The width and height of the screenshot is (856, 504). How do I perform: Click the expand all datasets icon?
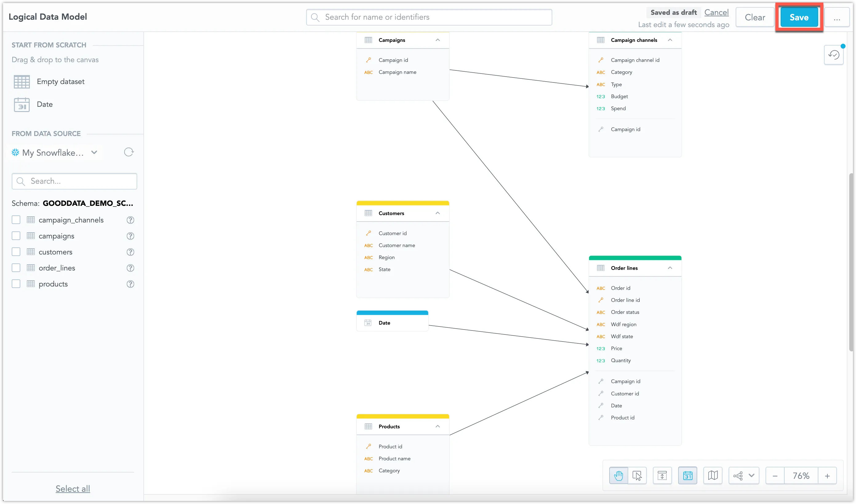(x=662, y=475)
